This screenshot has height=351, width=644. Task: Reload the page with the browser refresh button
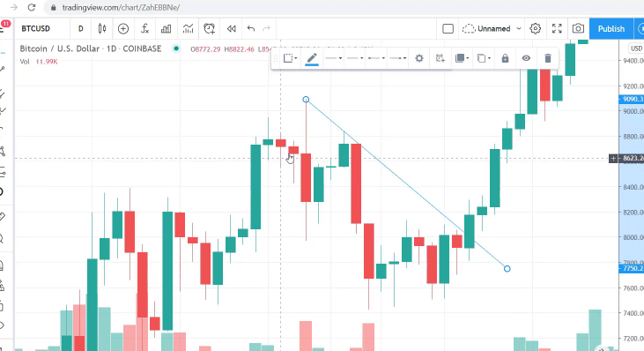[32, 7]
